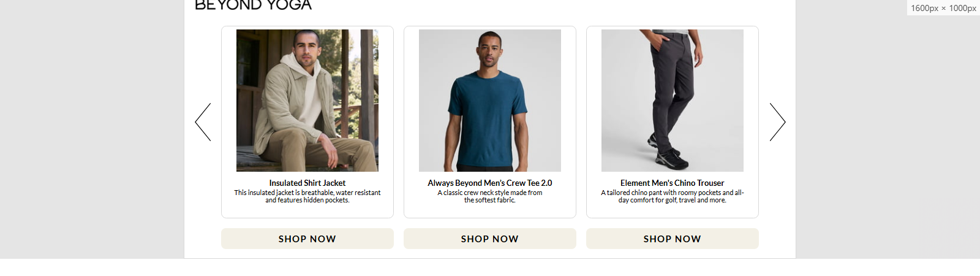Open the Chino Trouser product photo
The image size is (980, 276).
click(673, 101)
